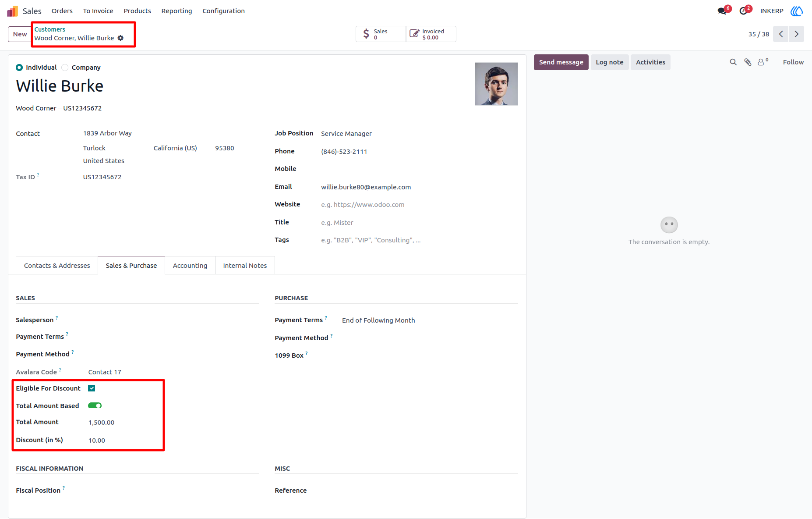Expand the Reporting menu
The height and width of the screenshot is (519, 812).
coord(177,11)
